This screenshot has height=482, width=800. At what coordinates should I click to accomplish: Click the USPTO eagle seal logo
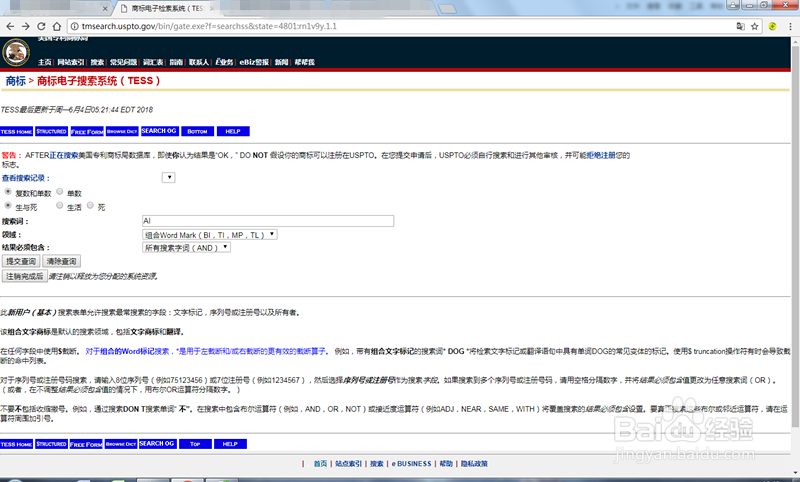[16, 53]
